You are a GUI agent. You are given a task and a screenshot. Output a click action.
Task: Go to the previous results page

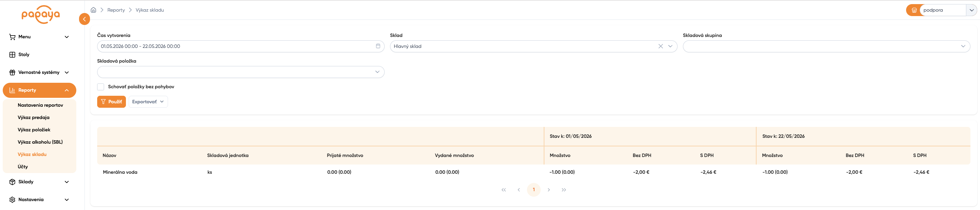pyautogui.click(x=518, y=190)
